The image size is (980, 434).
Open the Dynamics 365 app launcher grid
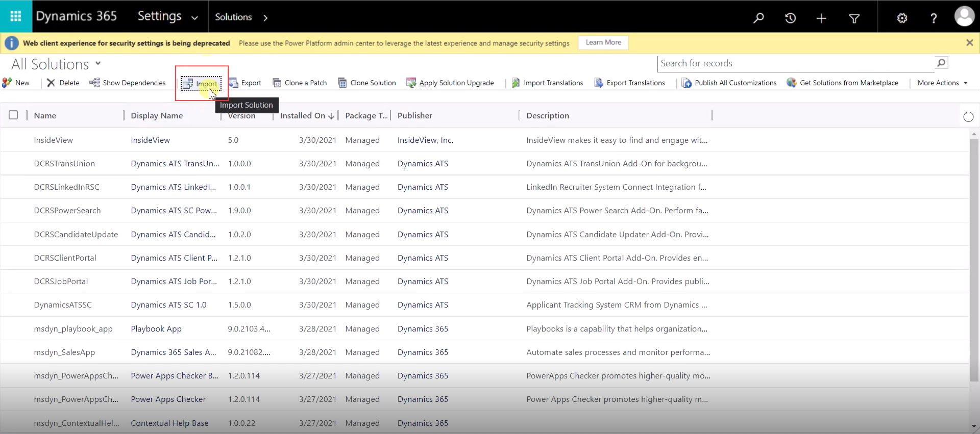click(x=16, y=16)
